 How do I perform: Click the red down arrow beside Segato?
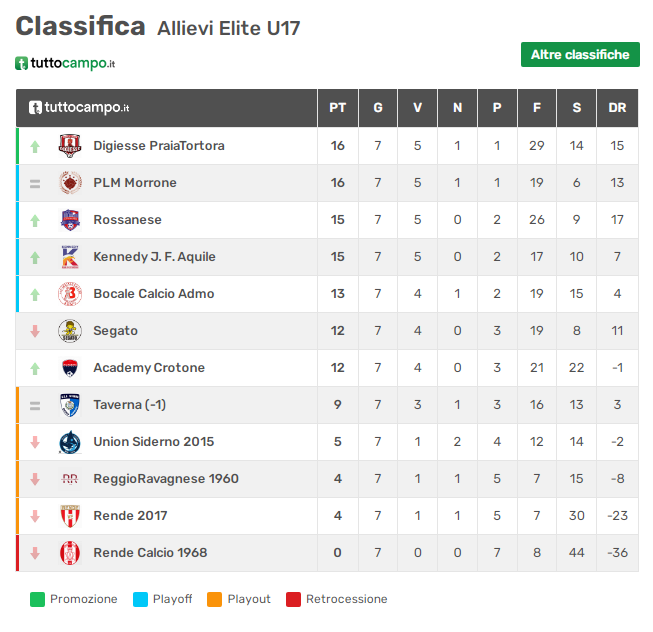[x=35, y=331]
